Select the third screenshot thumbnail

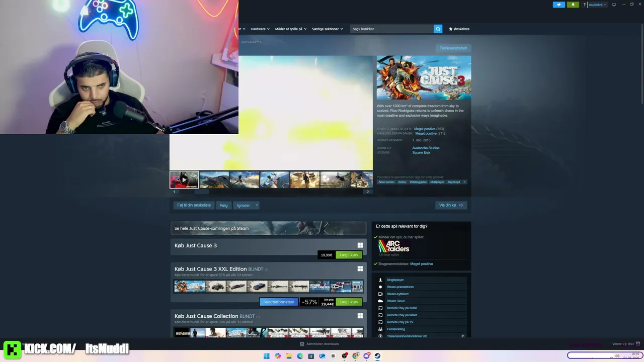245,179
